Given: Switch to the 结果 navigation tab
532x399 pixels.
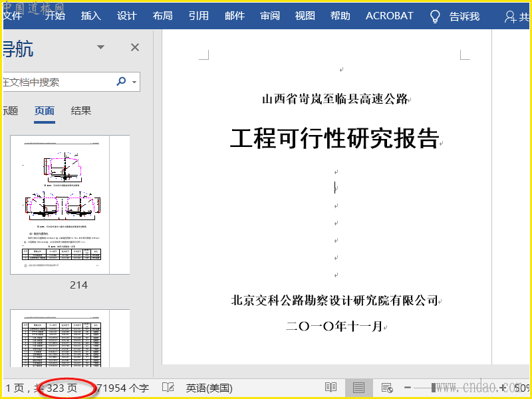Looking at the screenshot, I should (x=80, y=111).
